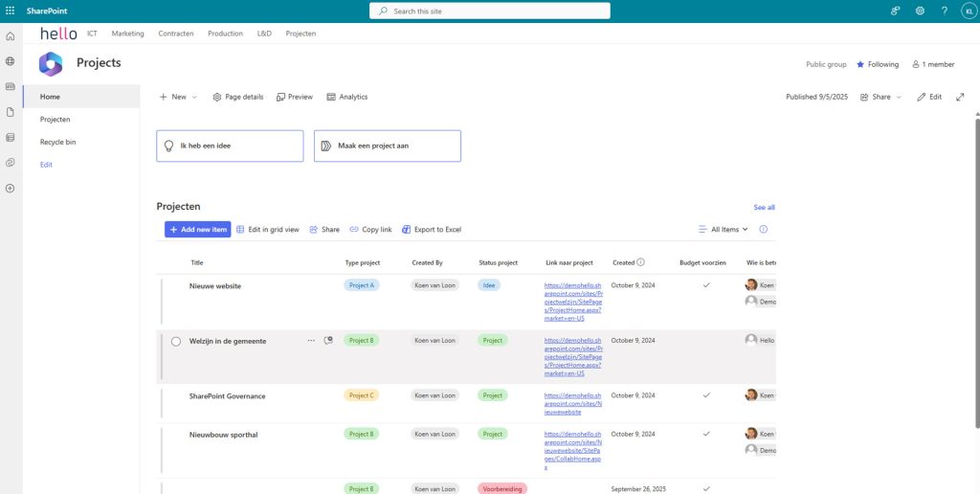
Task: Open the list details info icon
Action: tap(763, 230)
